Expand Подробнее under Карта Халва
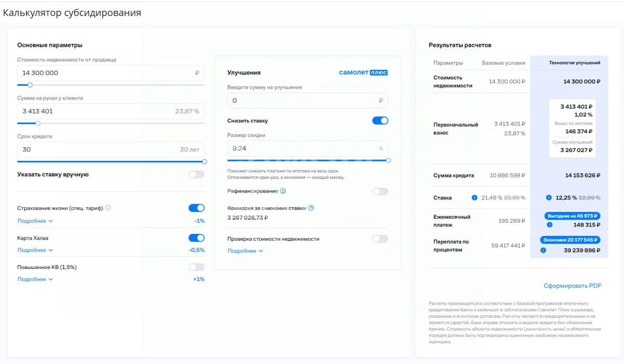This screenshot has height=364, width=624. [35, 250]
